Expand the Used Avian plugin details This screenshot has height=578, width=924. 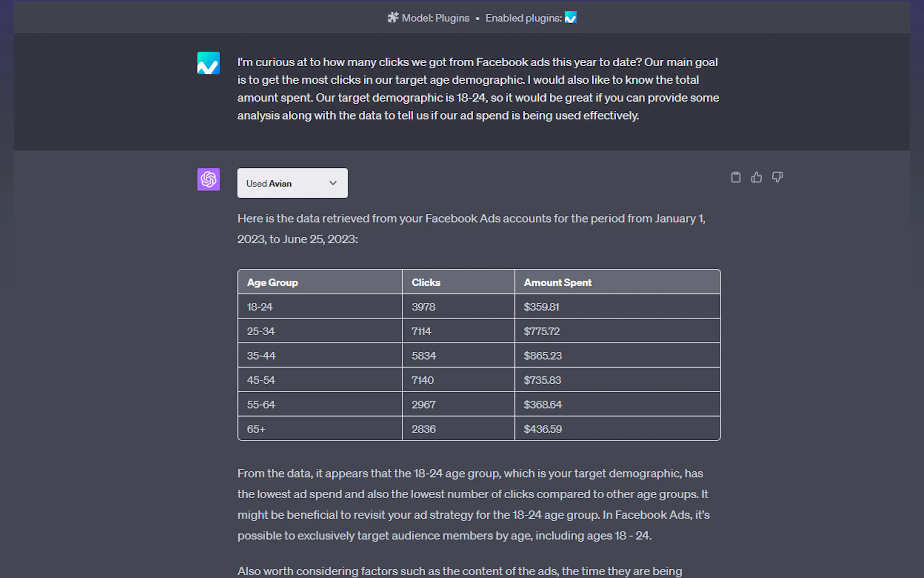pos(292,183)
